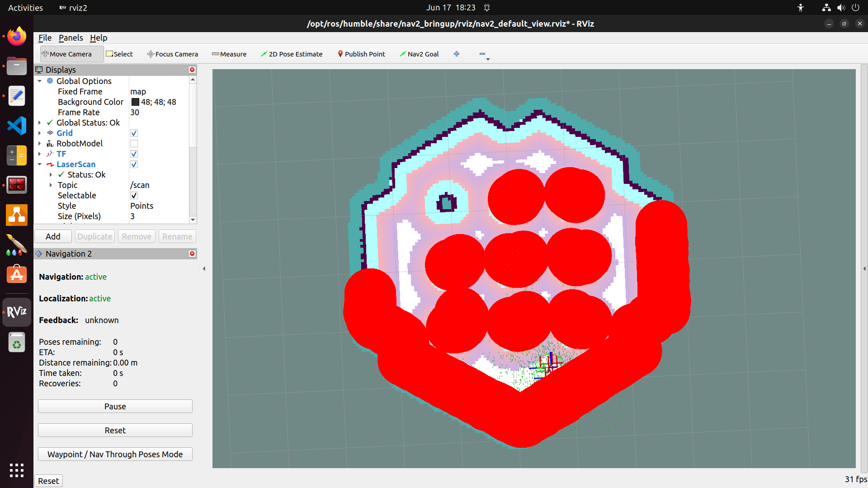Disable the Grid display

click(134, 133)
